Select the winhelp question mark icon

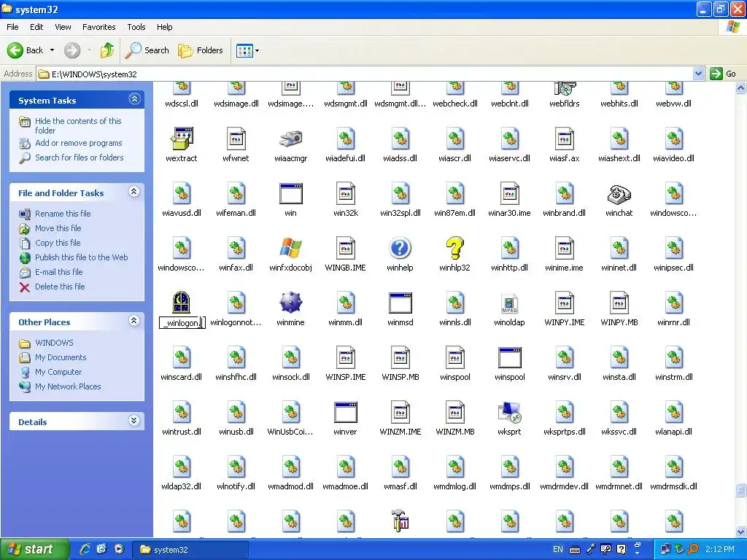click(x=400, y=248)
